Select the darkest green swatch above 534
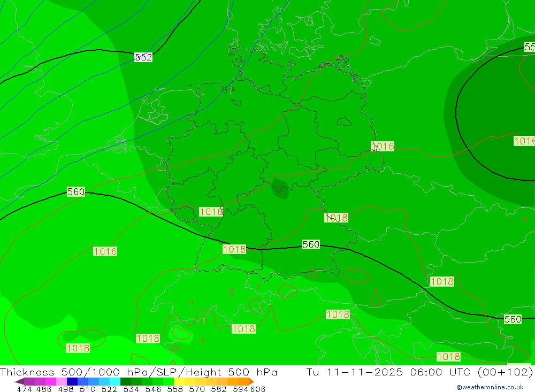 pos(126,381)
